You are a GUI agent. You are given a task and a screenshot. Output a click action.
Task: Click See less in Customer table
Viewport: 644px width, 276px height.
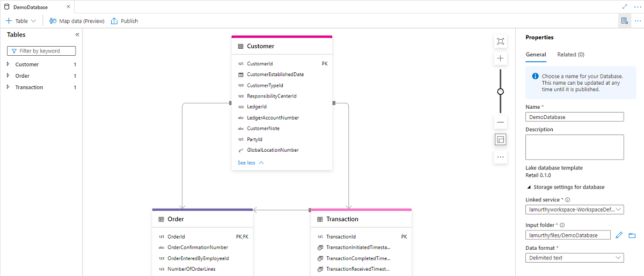pyautogui.click(x=251, y=163)
